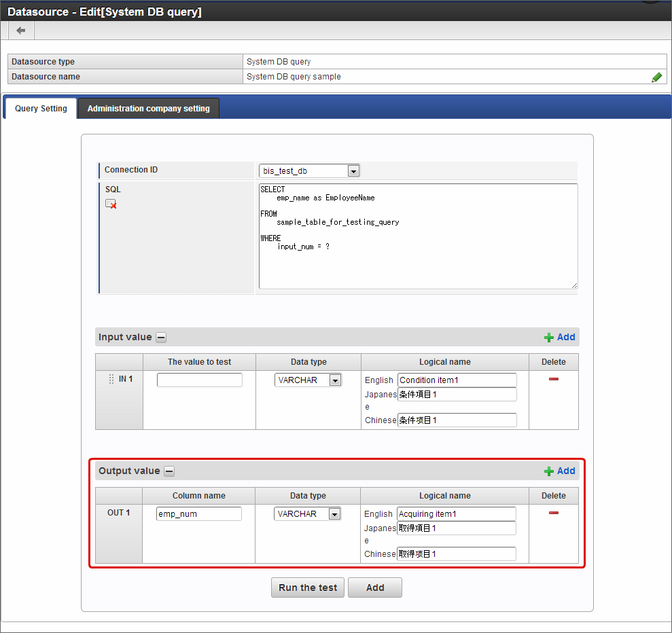
Task: Click the Japanese logical name field for IN 1
Action: 457,395
